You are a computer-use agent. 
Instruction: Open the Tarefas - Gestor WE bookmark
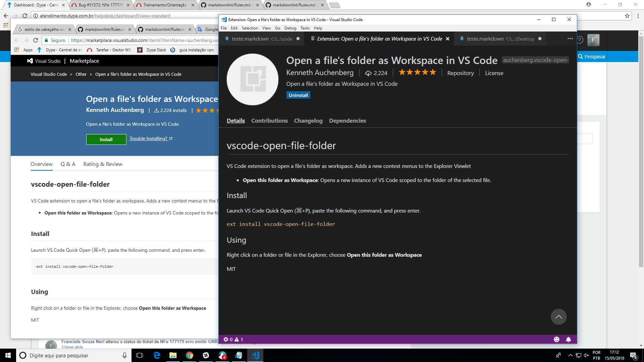coord(109,50)
